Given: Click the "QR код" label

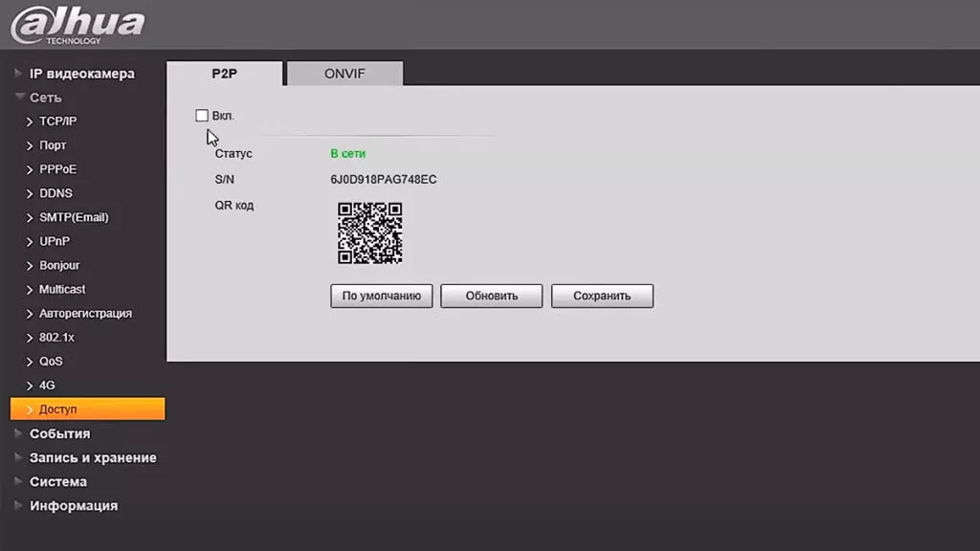Looking at the screenshot, I should coord(234,206).
